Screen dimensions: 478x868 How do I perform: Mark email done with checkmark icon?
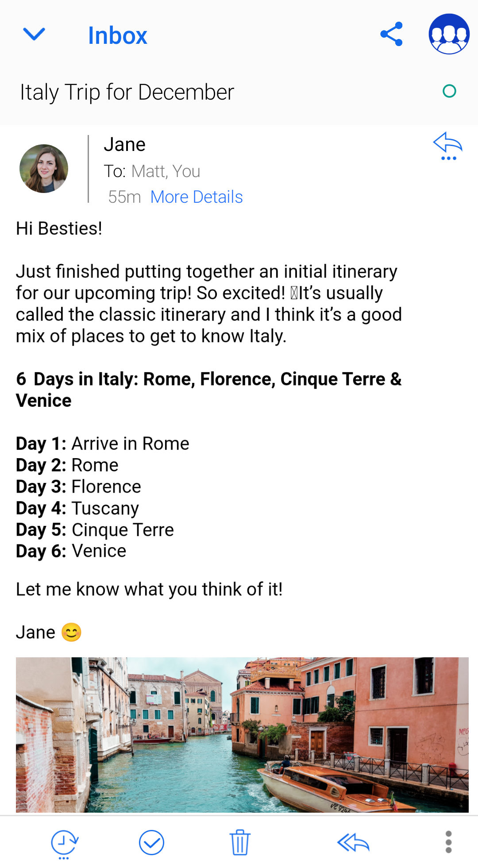[x=151, y=842]
